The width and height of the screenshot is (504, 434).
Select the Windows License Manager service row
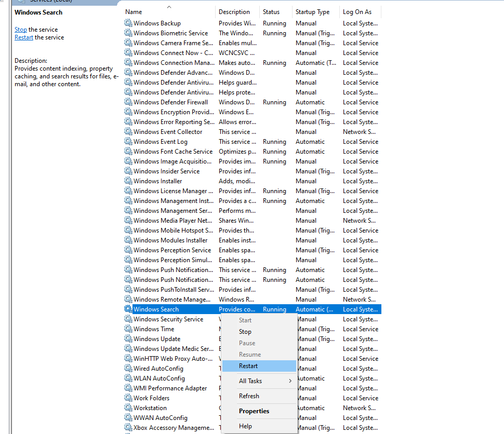pyautogui.click(x=253, y=191)
